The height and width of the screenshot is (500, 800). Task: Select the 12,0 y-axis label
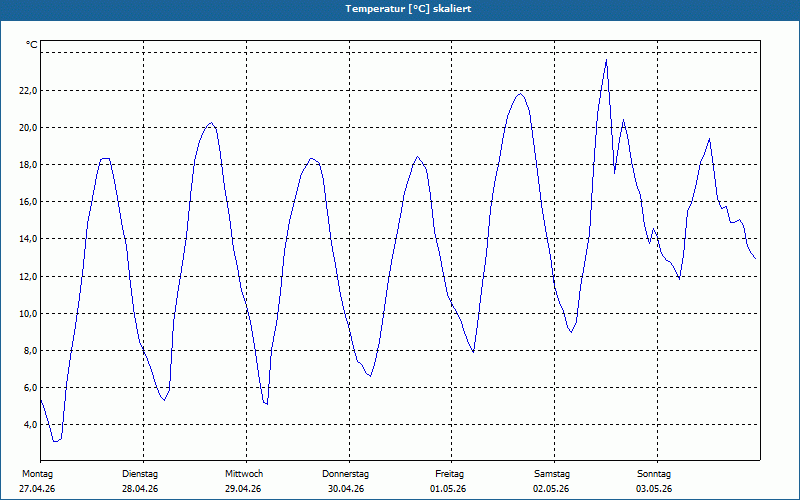(28, 277)
